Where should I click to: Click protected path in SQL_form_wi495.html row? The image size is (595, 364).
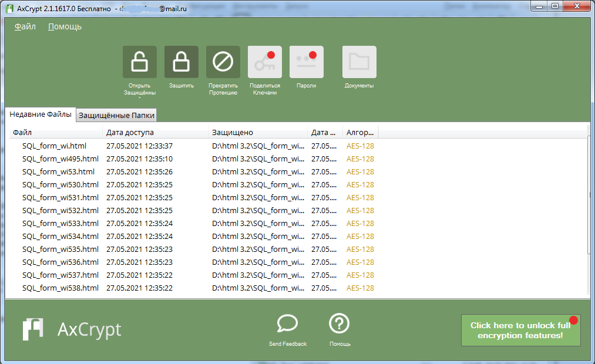[x=258, y=159]
